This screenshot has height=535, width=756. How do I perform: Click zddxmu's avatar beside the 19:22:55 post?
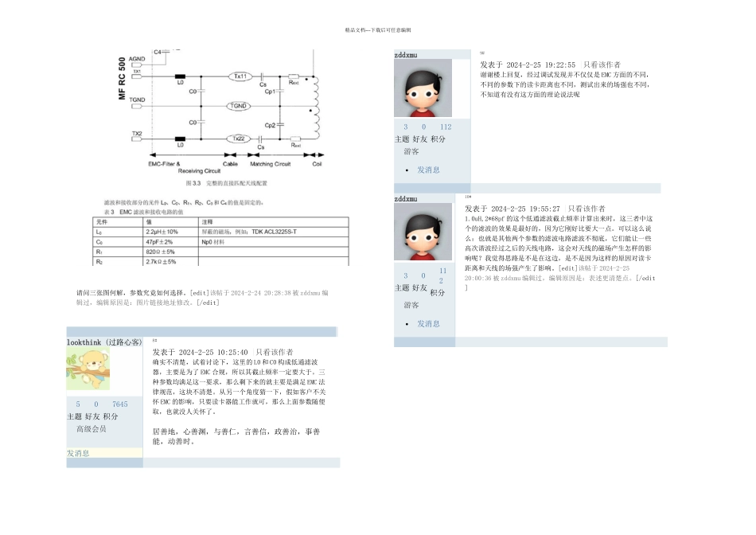[x=423, y=88]
